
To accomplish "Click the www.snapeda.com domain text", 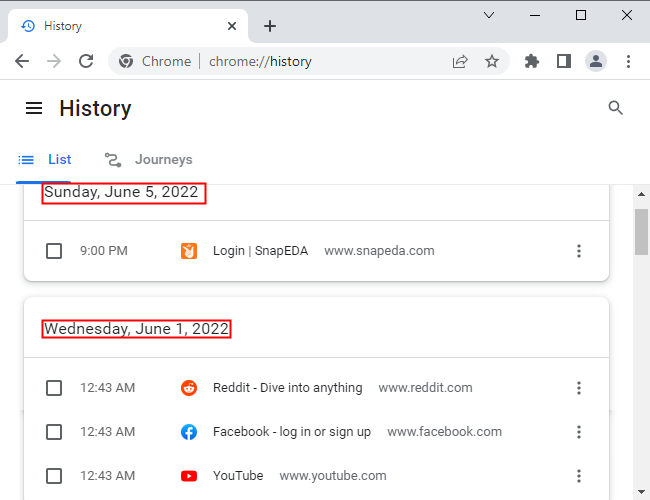I will [x=379, y=251].
